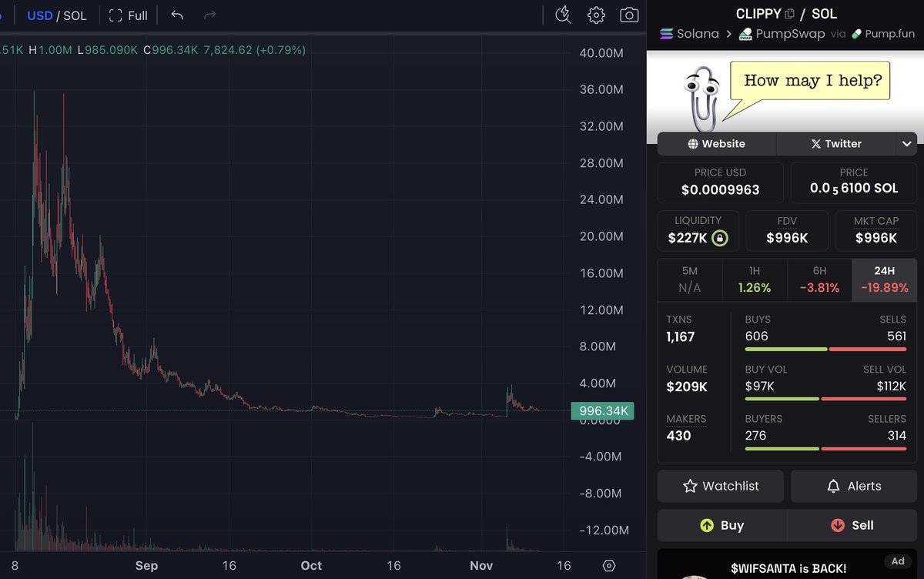Image resolution: width=924 pixels, height=579 pixels.
Task: Click the Ad badge label
Action: [x=898, y=561]
